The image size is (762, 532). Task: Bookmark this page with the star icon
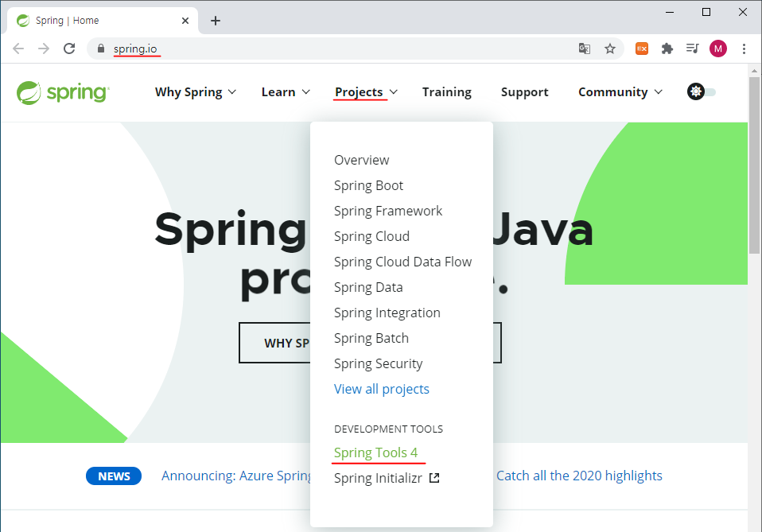(x=610, y=49)
